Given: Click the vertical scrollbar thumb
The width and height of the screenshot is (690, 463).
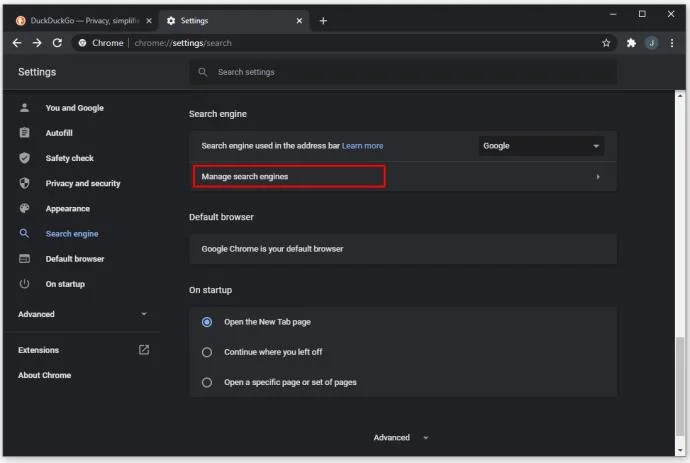Looking at the screenshot, I should pos(680,386).
